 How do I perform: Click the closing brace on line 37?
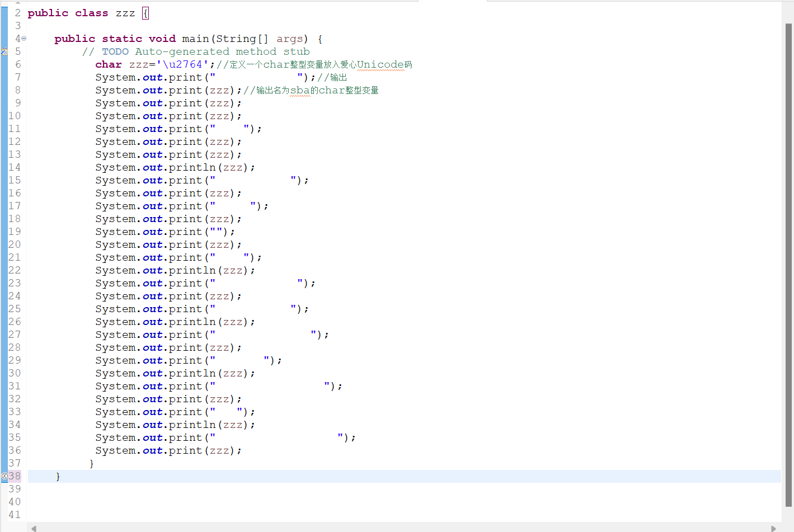92,463
